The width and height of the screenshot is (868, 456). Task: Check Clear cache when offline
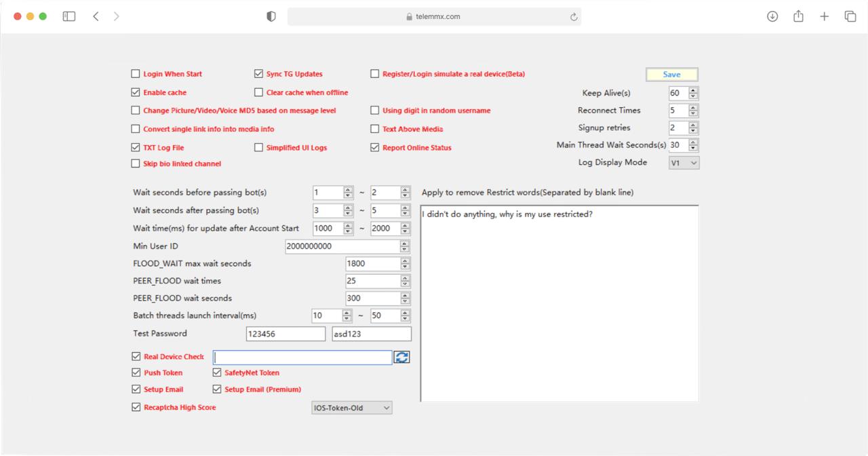pyautogui.click(x=258, y=92)
